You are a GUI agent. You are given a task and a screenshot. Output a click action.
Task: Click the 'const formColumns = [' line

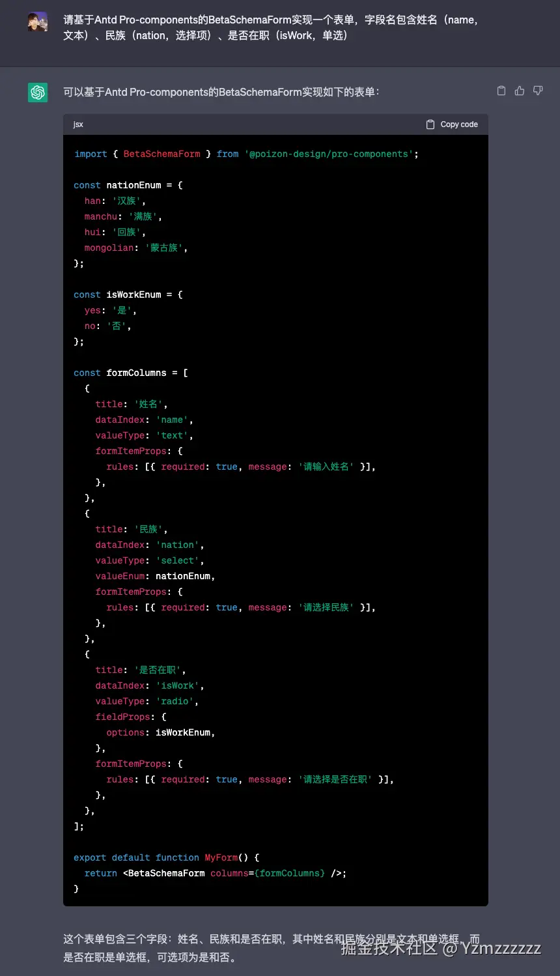click(131, 373)
